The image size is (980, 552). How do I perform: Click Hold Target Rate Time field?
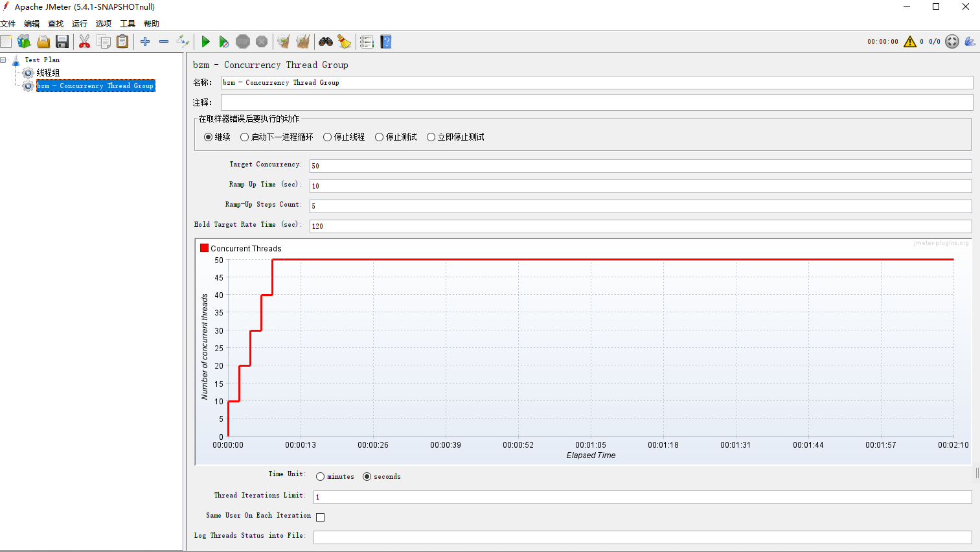click(x=641, y=226)
